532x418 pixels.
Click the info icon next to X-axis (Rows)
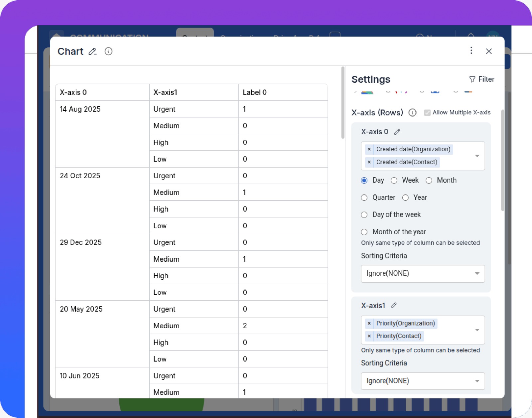[x=412, y=113]
